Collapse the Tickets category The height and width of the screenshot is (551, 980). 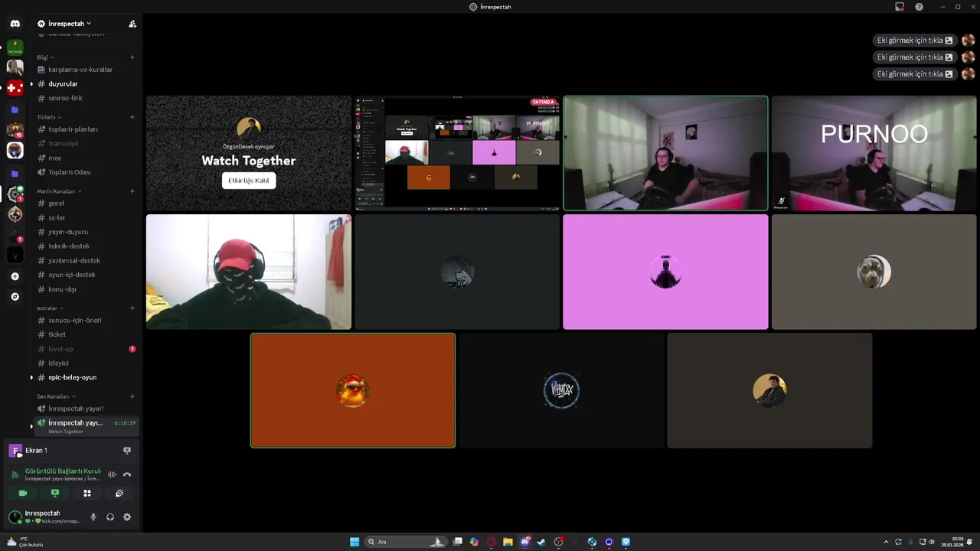49,117
